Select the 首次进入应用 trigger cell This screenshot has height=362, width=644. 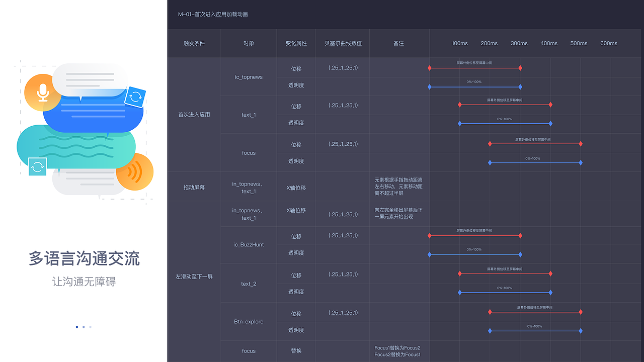pyautogui.click(x=194, y=115)
